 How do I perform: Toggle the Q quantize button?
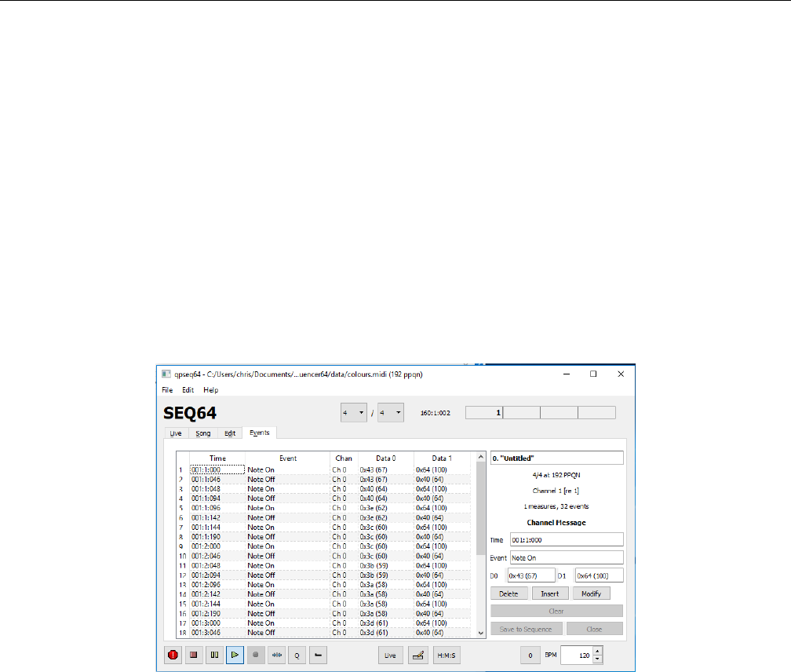coord(297,655)
